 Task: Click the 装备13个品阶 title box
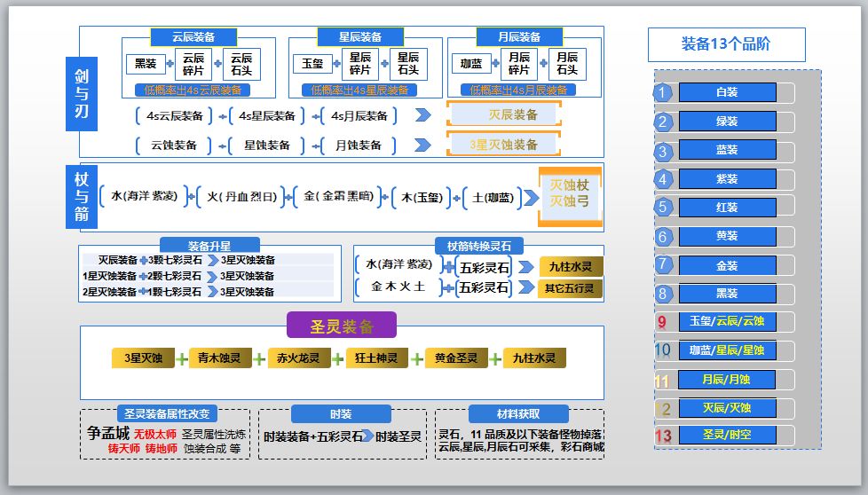(726, 44)
